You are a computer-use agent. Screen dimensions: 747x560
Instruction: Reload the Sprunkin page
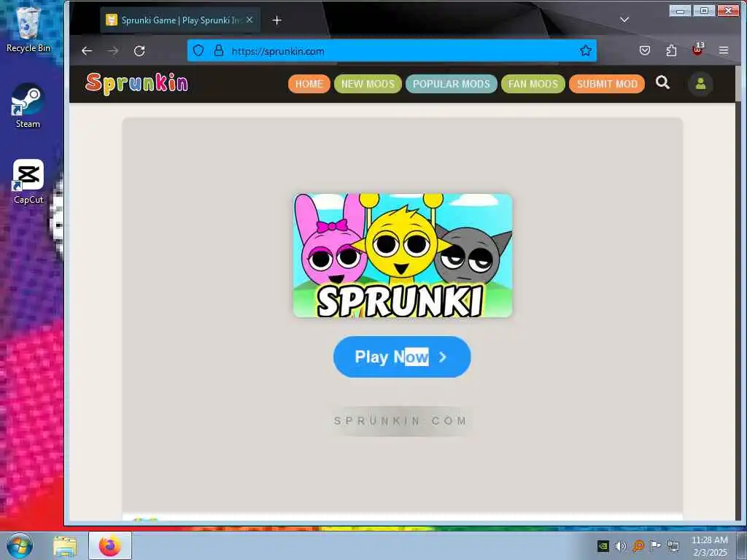pos(139,51)
